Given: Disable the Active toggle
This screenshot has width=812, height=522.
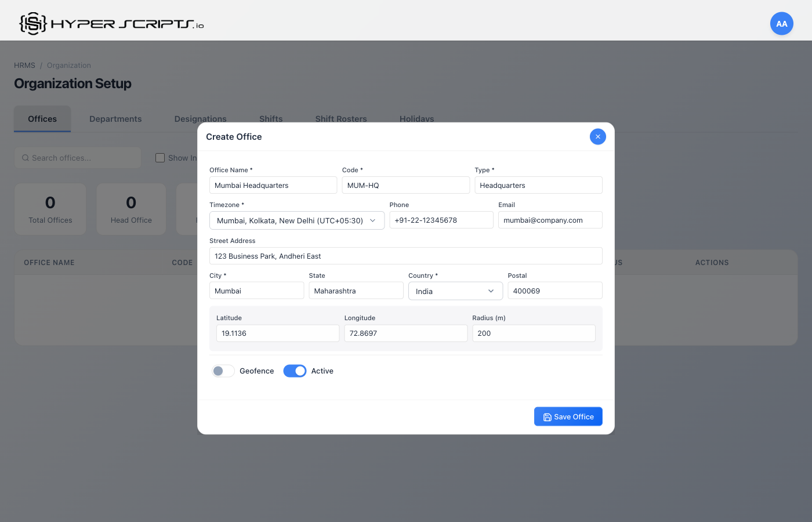Looking at the screenshot, I should click(295, 371).
